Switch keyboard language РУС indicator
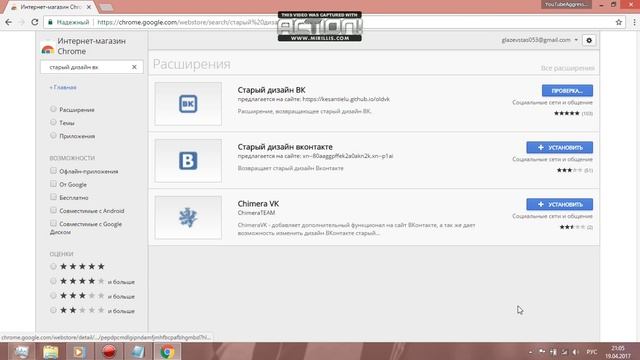Screen dimensions: 640x360 click(591, 352)
